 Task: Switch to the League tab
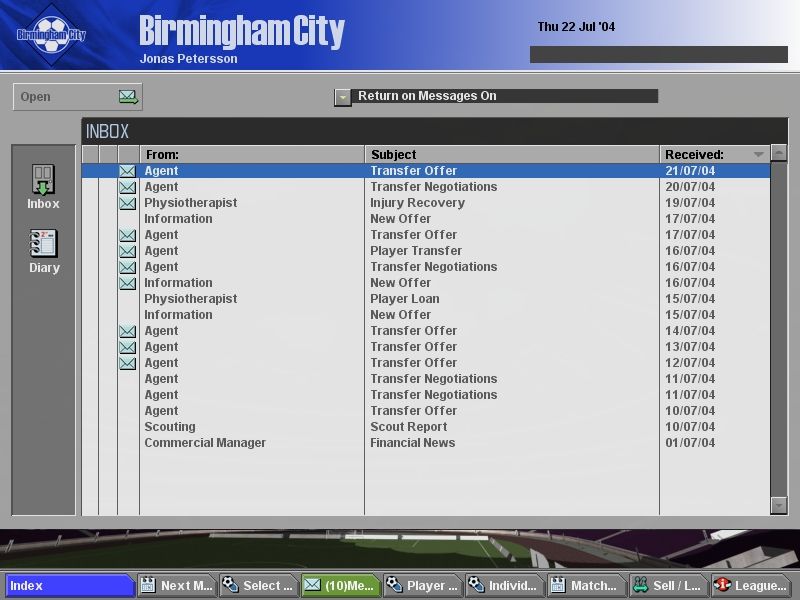tap(750, 586)
